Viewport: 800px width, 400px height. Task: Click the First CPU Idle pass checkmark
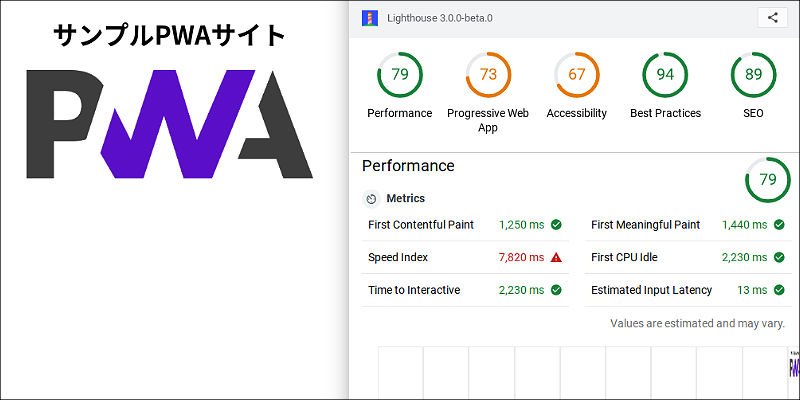click(x=779, y=257)
